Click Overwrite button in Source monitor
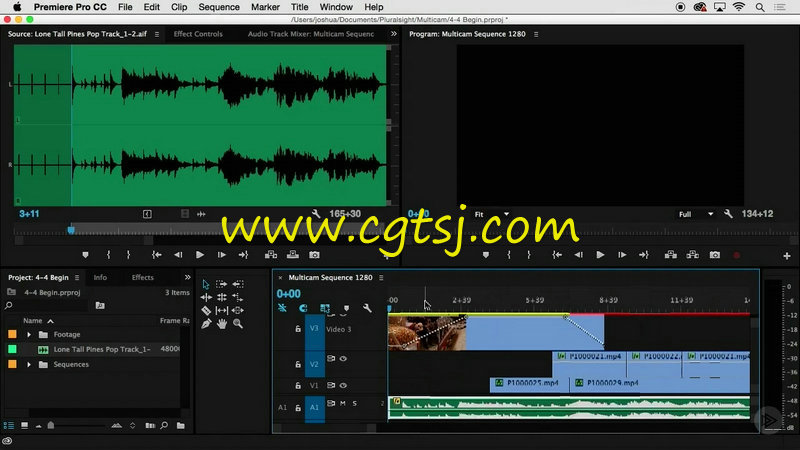 293,255
